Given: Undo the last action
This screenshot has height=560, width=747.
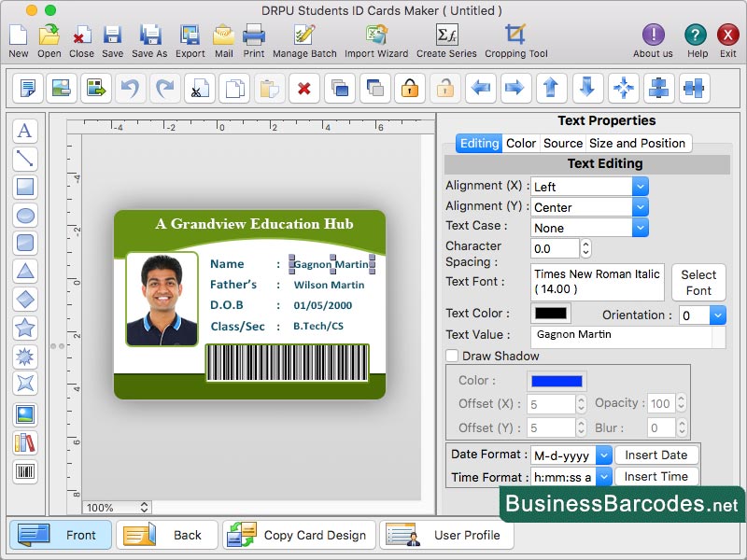Looking at the screenshot, I should 130,89.
